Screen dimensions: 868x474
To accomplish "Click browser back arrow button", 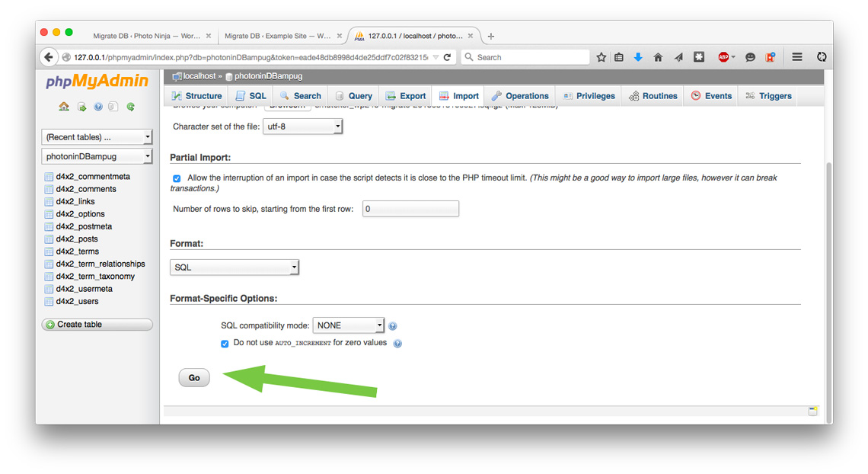I will point(49,57).
